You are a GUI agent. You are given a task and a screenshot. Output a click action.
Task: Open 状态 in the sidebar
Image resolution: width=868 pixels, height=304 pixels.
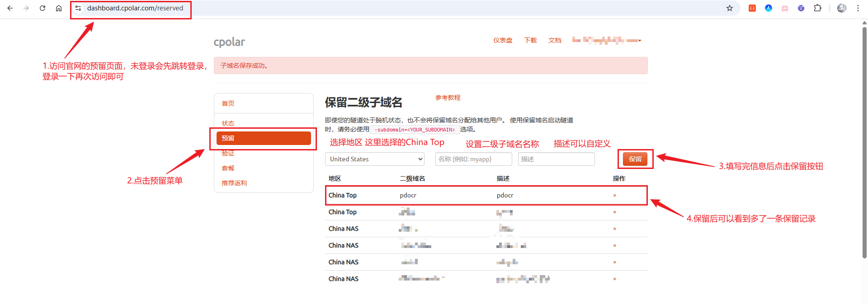point(228,123)
